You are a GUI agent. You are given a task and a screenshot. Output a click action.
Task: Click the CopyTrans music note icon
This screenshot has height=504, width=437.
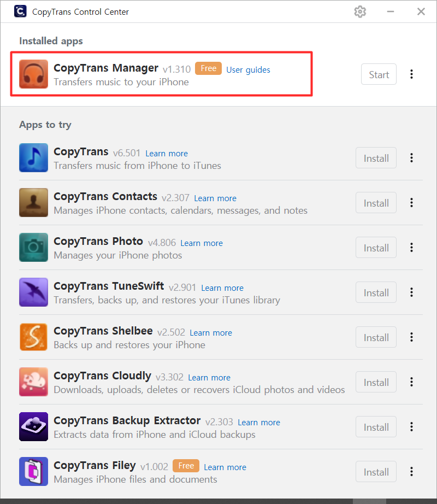coord(33,157)
